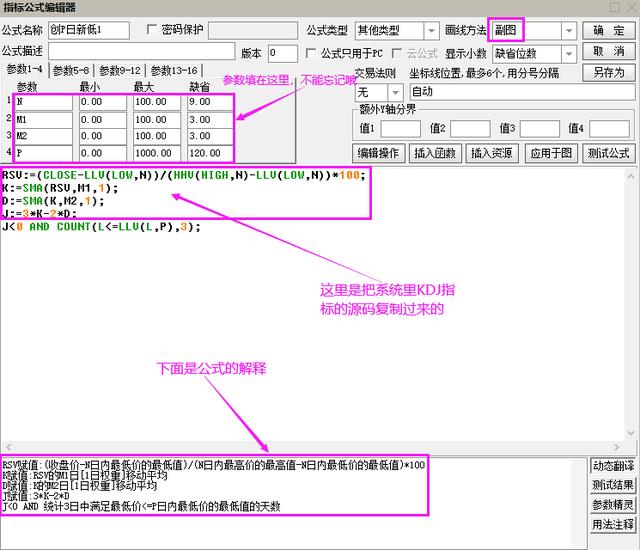
Task: Switch to the 参数5-8 tab
Action: click(72, 70)
